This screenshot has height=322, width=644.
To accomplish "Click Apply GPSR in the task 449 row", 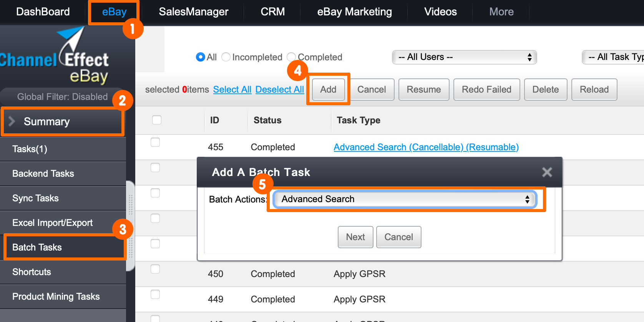I will tap(359, 299).
